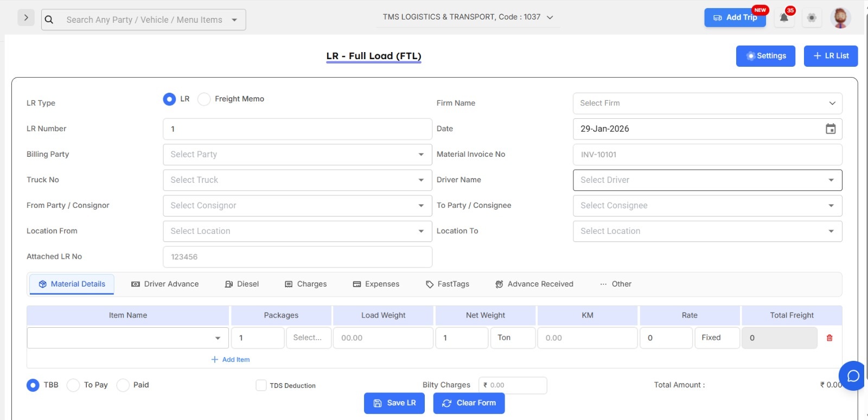Open the chat support bubble
The image size is (868, 420).
pyautogui.click(x=853, y=376)
